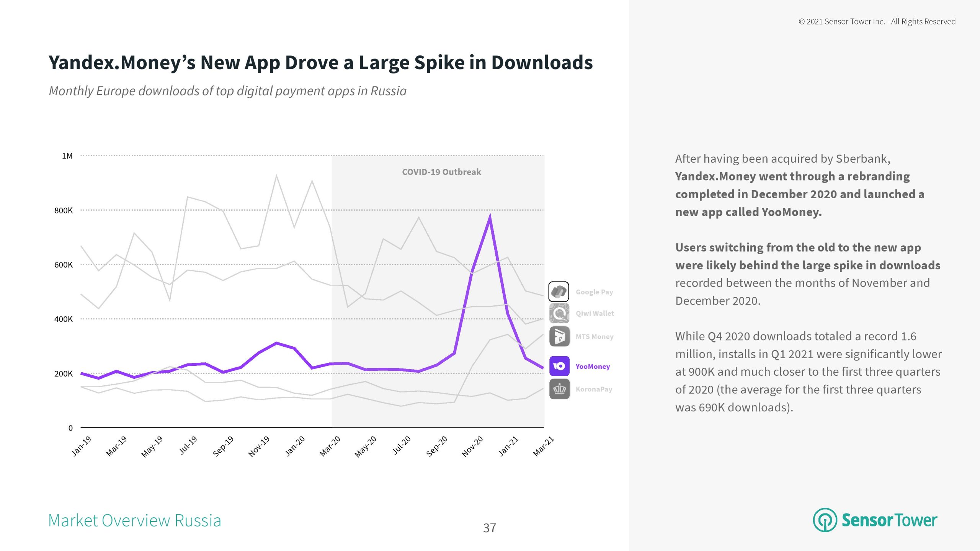
Task: Click page number 37
Action: click(x=489, y=528)
